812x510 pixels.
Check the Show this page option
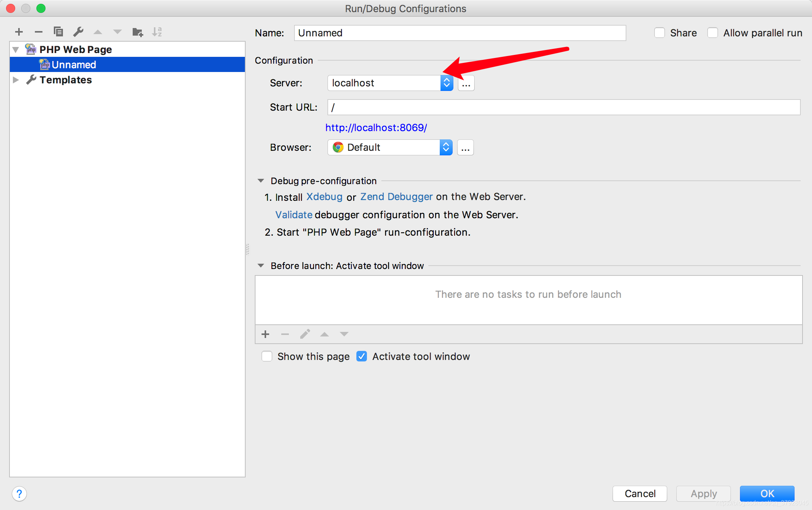267,356
